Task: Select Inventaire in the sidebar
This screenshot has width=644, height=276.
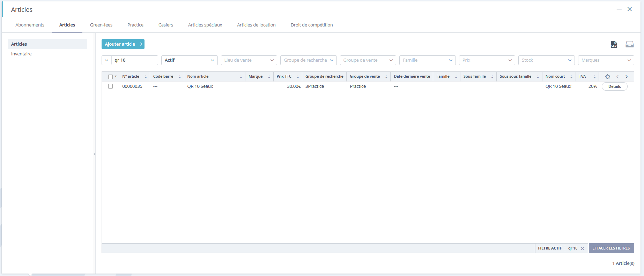Action: 21,54
